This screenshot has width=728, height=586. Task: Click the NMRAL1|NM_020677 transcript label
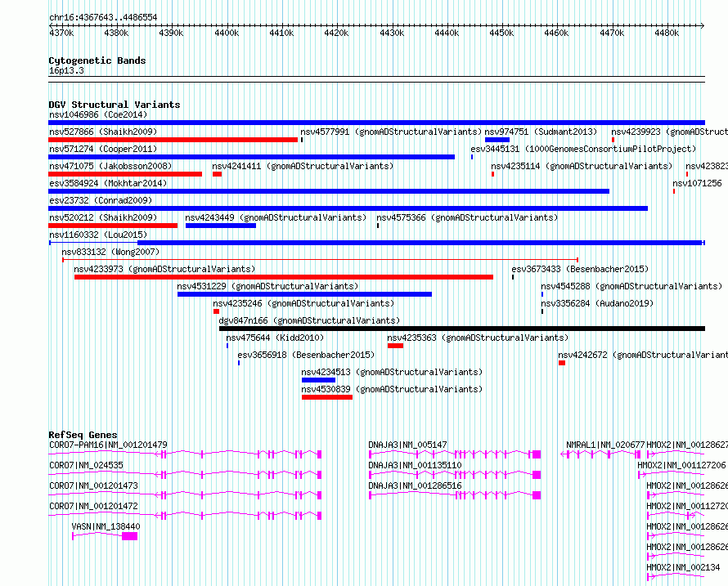[x=605, y=445]
